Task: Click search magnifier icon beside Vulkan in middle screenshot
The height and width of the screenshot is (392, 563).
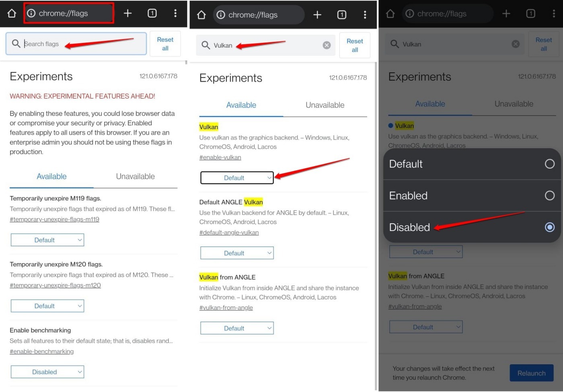Action: (x=205, y=45)
